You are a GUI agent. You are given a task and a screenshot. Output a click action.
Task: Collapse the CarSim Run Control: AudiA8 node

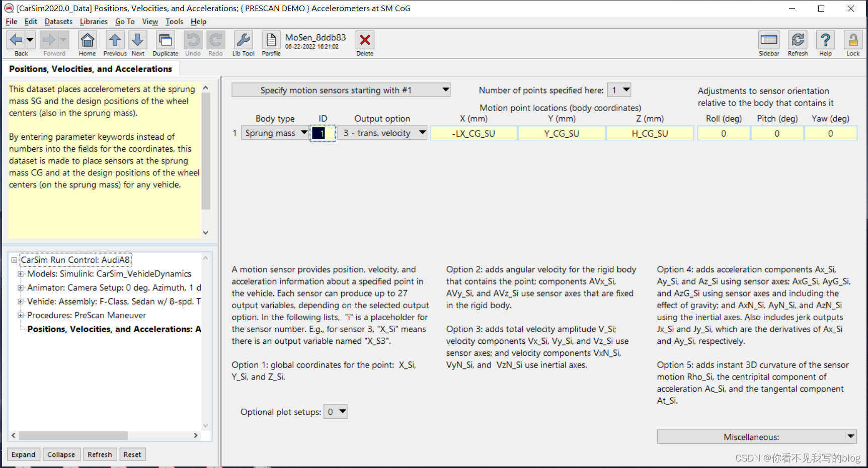[14, 260]
